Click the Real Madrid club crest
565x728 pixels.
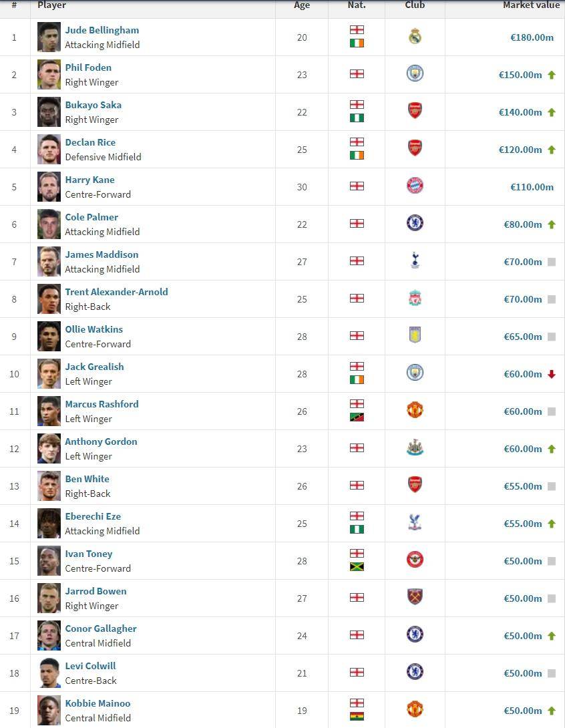[415, 37]
